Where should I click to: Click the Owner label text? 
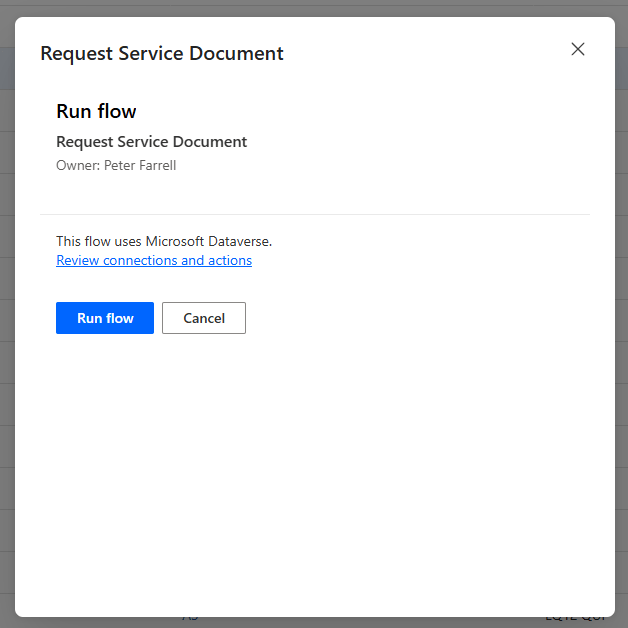coord(77,166)
